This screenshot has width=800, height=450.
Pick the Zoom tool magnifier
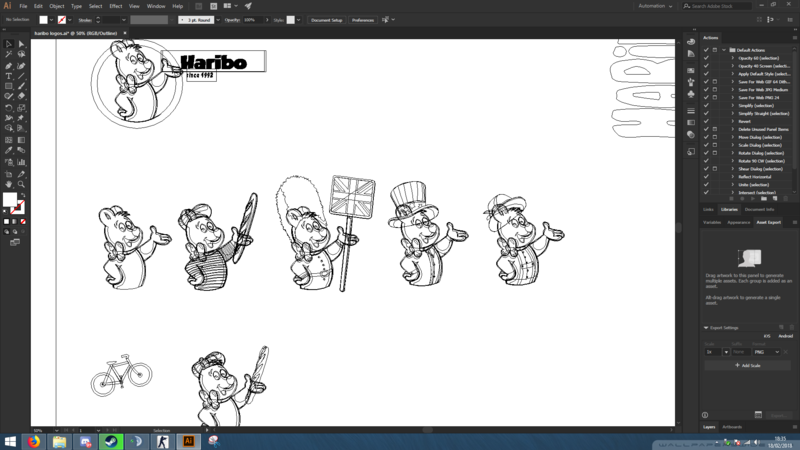coord(21,184)
